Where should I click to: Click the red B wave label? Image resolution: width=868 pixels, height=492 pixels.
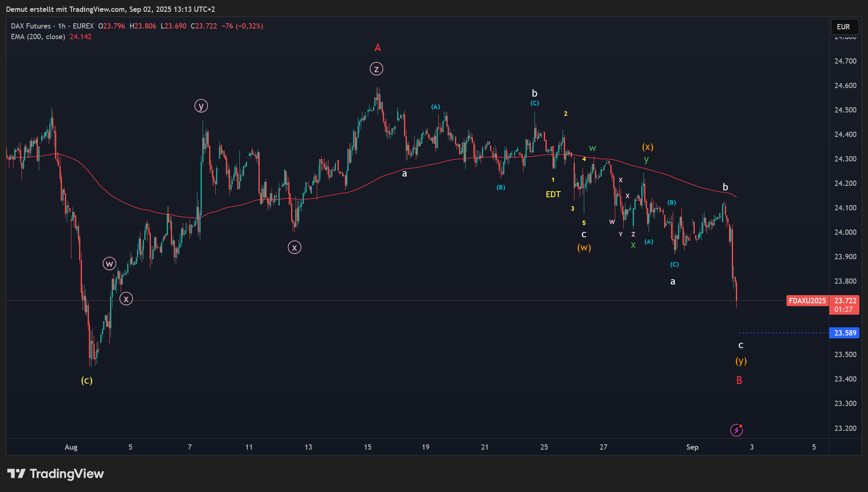pyautogui.click(x=739, y=380)
